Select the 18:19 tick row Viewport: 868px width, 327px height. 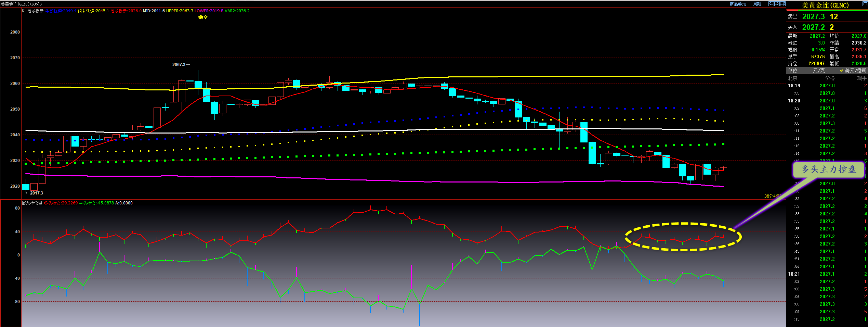pos(827,86)
